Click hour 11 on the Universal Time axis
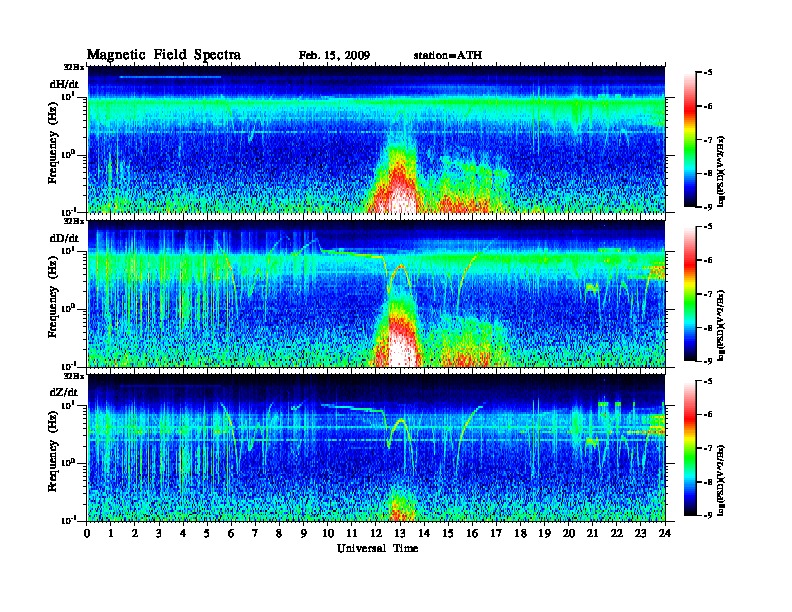The height and width of the screenshot is (612, 792). click(x=352, y=534)
